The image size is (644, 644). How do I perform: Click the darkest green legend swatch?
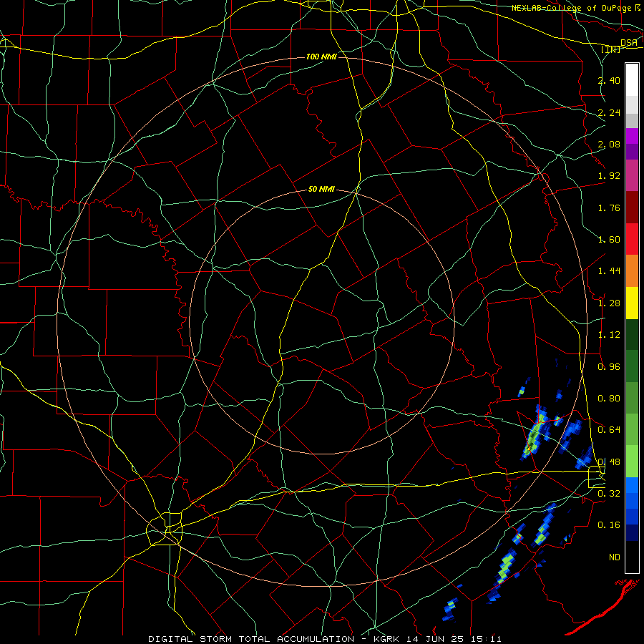632,335
